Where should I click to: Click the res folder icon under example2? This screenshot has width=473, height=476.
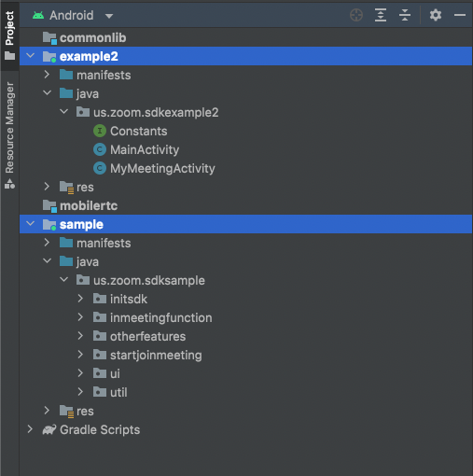(x=66, y=188)
